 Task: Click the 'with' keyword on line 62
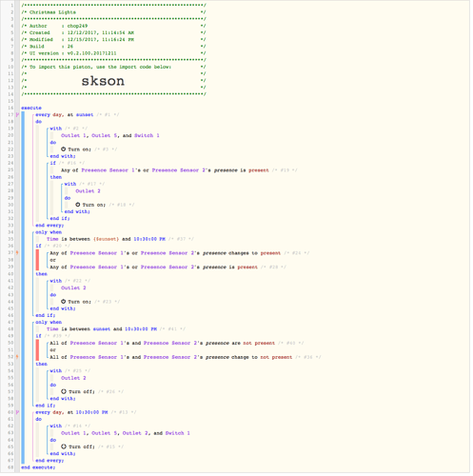tap(56, 426)
